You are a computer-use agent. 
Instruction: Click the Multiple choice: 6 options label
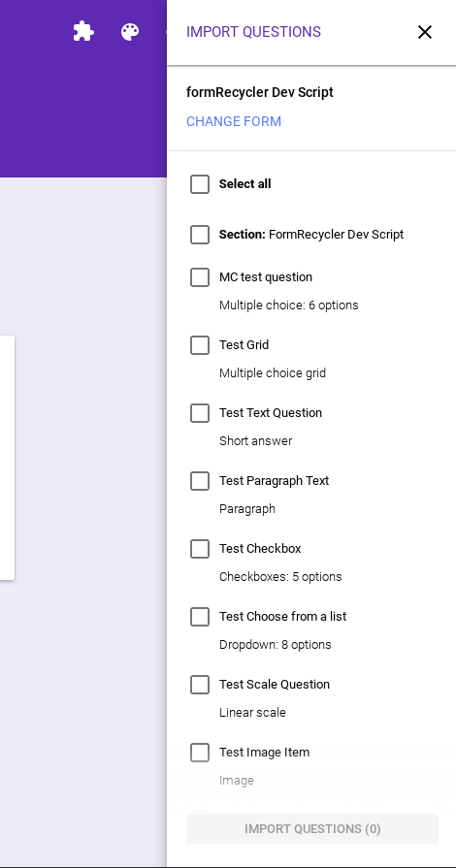click(x=289, y=305)
